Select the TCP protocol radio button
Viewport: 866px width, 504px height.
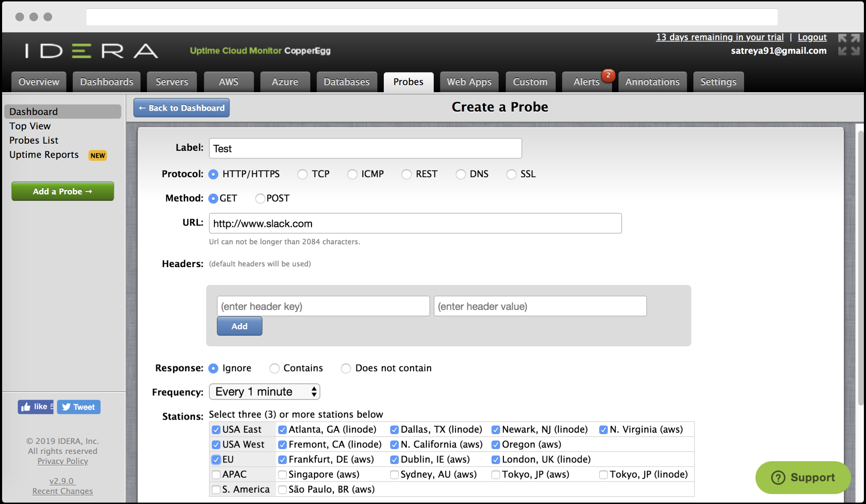pos(302,174)
